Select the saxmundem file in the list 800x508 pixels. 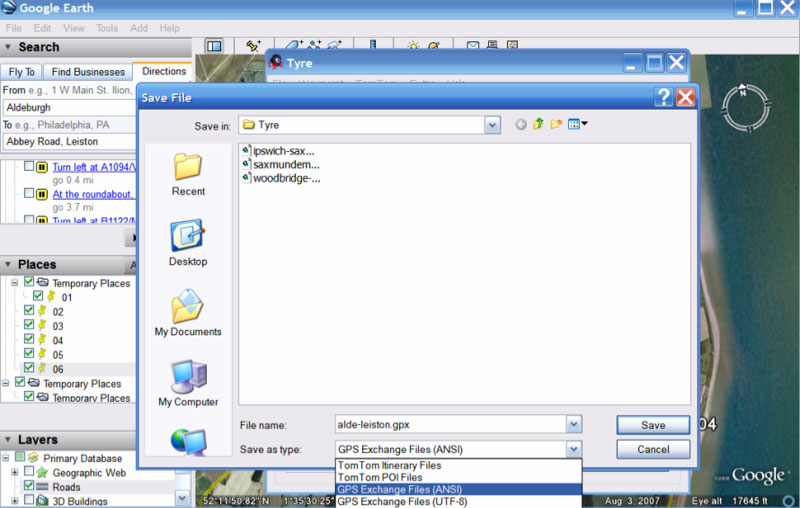[x=281, y=165]
